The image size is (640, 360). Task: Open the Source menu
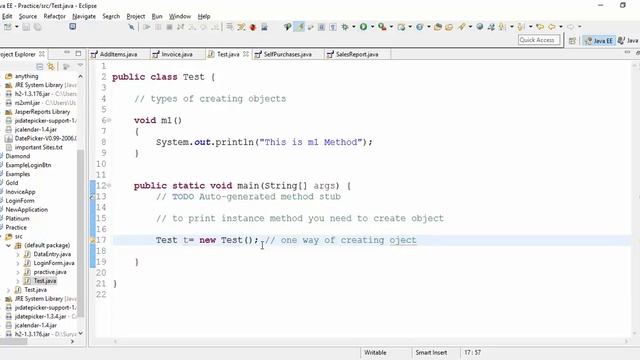tap(28, 16)
